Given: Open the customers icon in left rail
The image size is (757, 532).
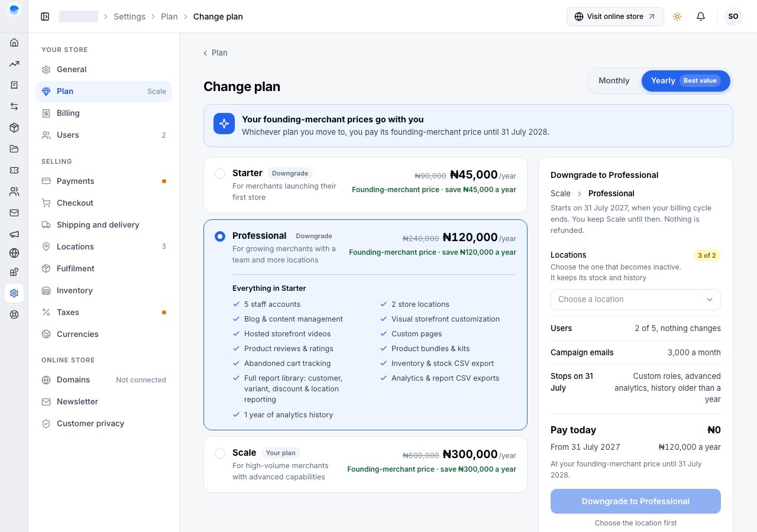Looking at the screenshot, I should [14, 192].
